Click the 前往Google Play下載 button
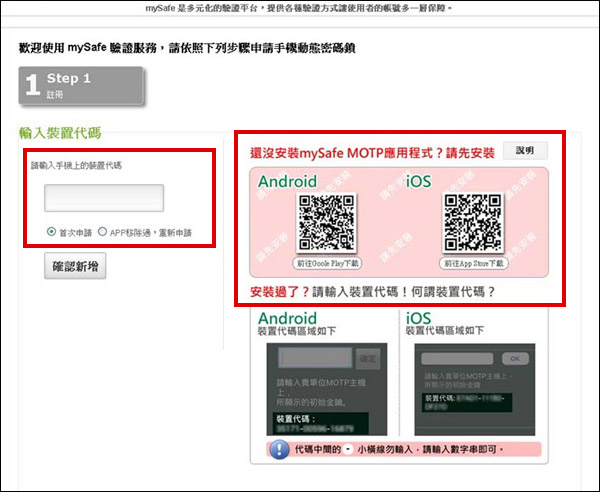This screenshot has width=600, height=492. (x=328, y=263)
